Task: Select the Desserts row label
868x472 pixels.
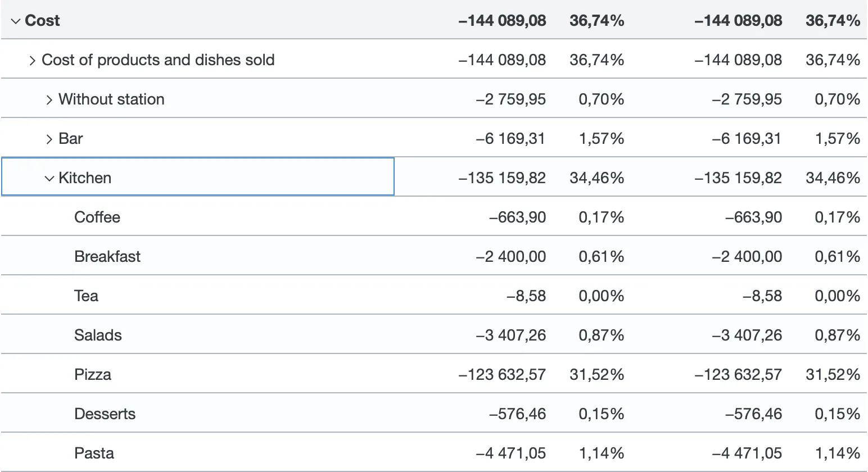Action: pyautogui.click(x=105, y=414)
